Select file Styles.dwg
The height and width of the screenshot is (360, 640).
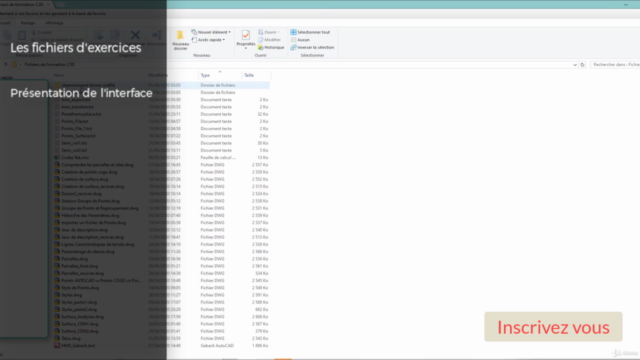point(71,295)
